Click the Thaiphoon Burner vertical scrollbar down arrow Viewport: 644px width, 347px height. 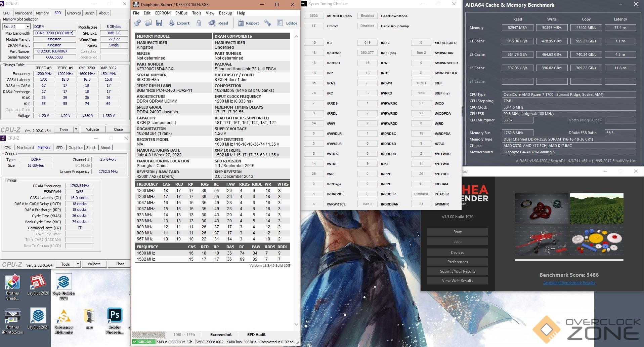tap(296, 324)
